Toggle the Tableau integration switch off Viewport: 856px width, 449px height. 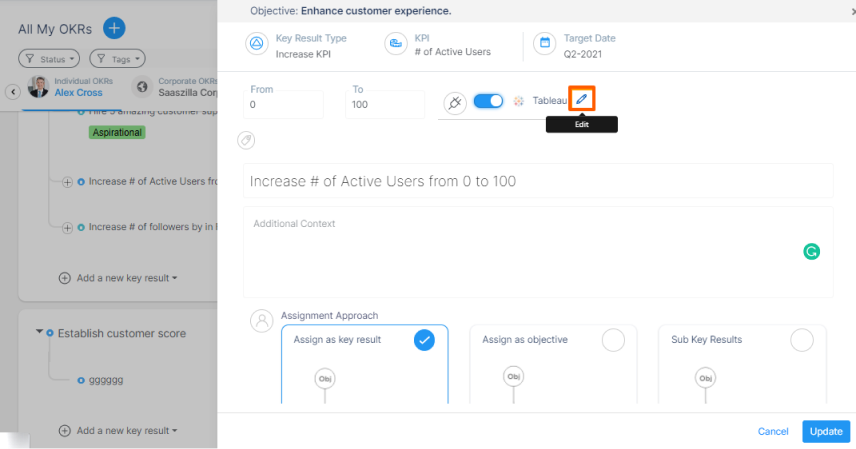pos(488,101)
